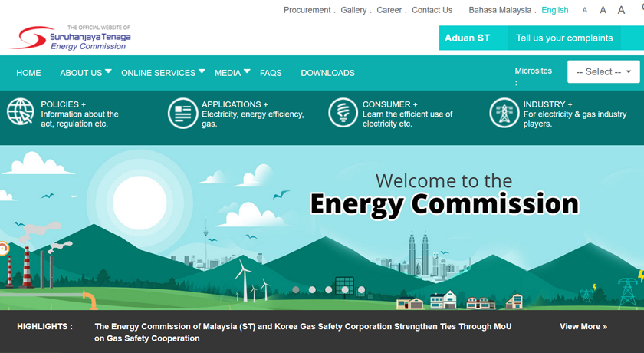Open the Applications document icon

(x=182, y=113)
